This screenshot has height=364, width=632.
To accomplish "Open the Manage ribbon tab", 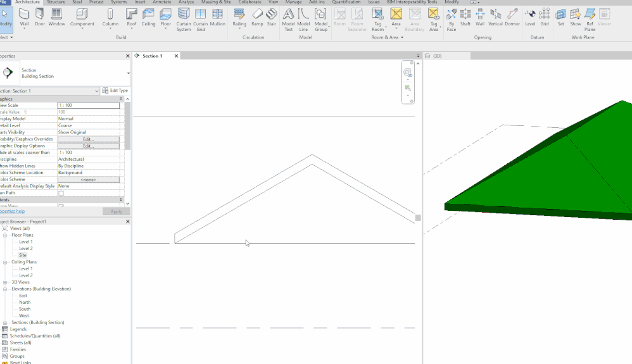I will (293, 2).
